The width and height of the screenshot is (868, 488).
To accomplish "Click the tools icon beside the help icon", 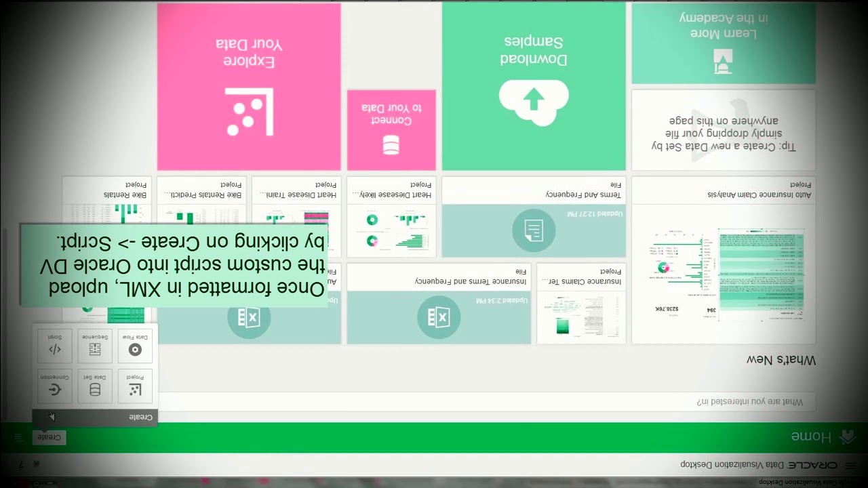I will click(36, 464).
